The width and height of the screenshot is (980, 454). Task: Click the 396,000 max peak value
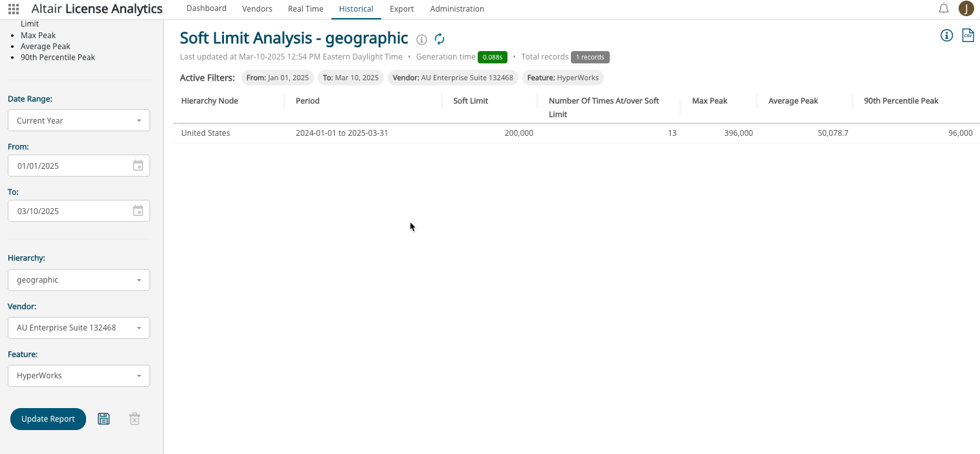pyautogui.click(x=739, y=133)
